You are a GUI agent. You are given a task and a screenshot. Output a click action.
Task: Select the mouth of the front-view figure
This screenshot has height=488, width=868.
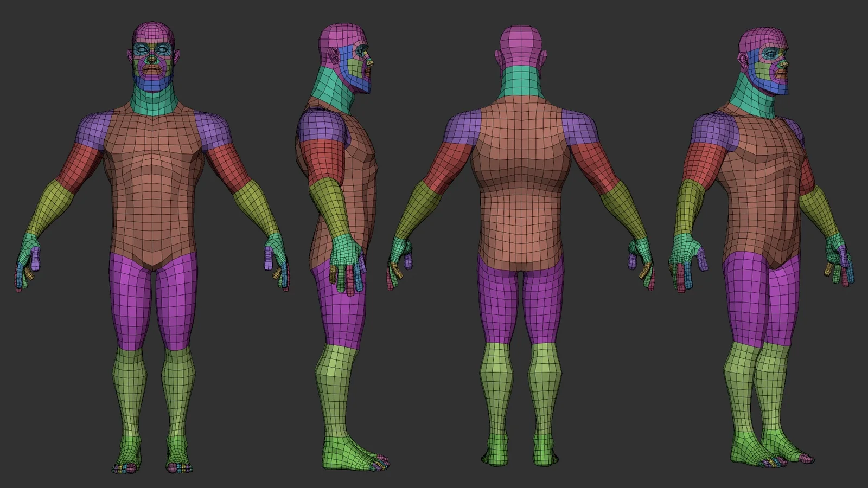point(154,69)
